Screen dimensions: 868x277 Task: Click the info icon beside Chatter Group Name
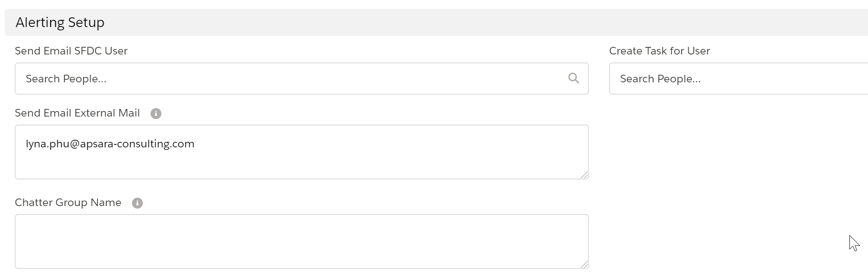coord(137,203)
